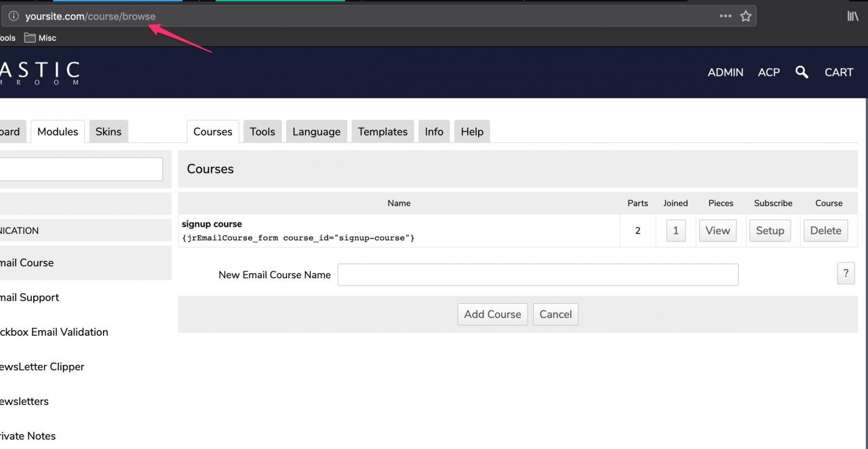This screenshot has height=449, width=868.
Task: Switch to the Modules tab
Action: 58,132
